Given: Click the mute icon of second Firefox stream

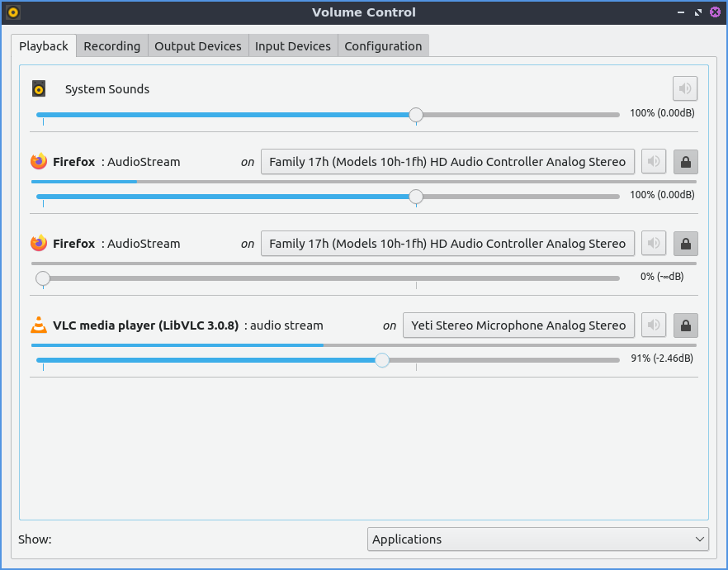Looking at the screenshot, I should (654, 244).
